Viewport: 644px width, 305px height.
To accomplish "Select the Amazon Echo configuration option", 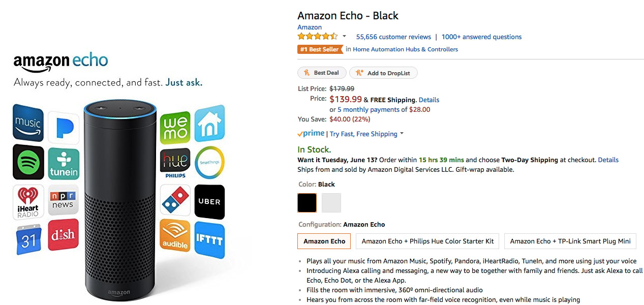I will (324, 241).
